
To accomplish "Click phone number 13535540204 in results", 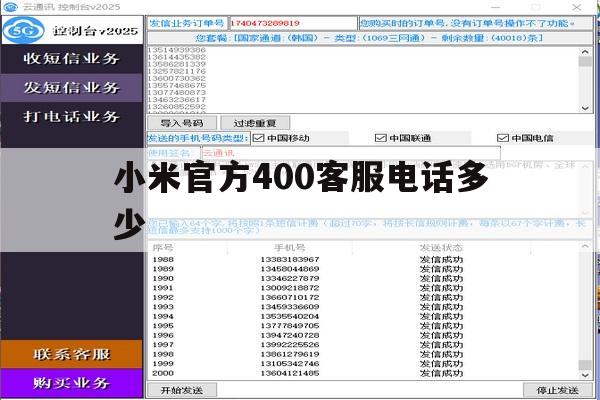I will click(x=290, y=316).
